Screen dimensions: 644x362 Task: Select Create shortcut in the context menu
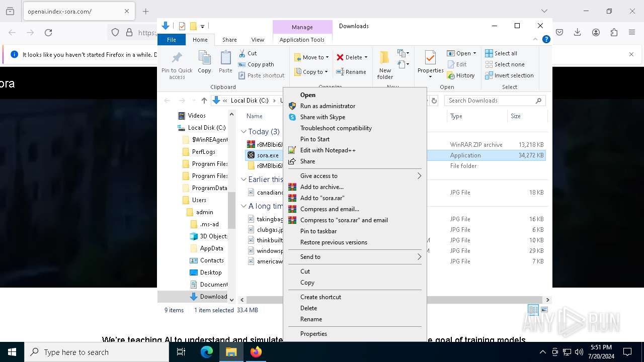tap(355, 297)
